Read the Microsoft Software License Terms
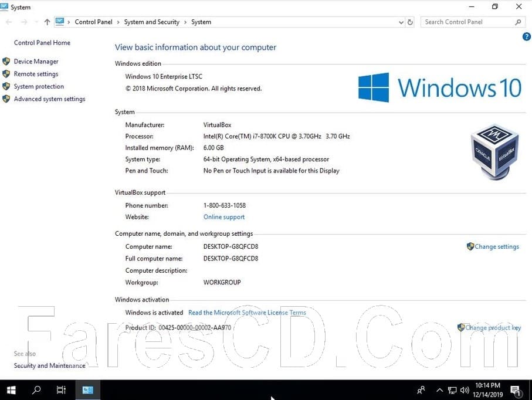 [x=247, y=313]
